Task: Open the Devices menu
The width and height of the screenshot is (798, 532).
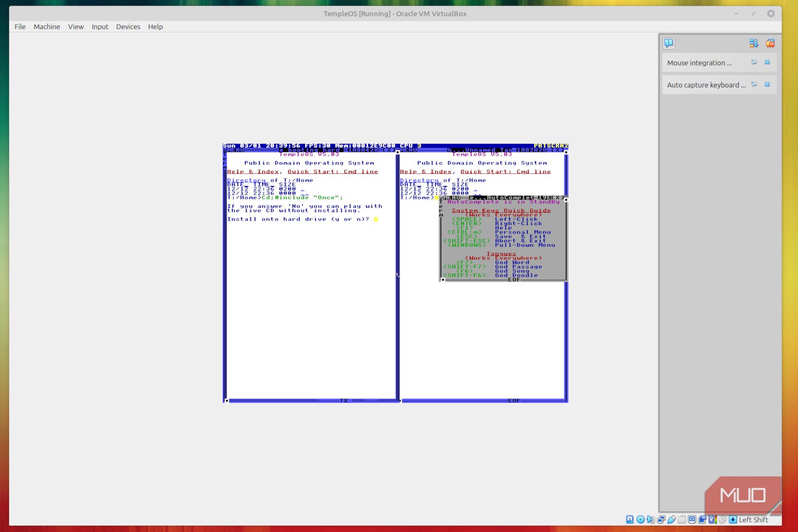Action: (x=128, y=27)
